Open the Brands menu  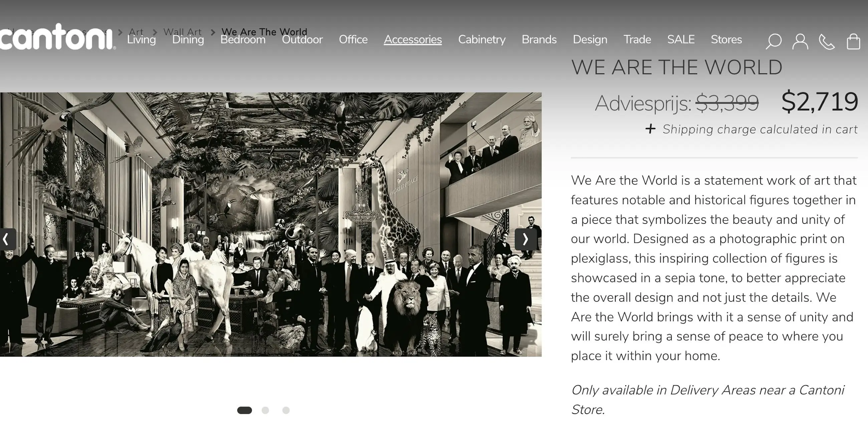click(x=539, y=40)
